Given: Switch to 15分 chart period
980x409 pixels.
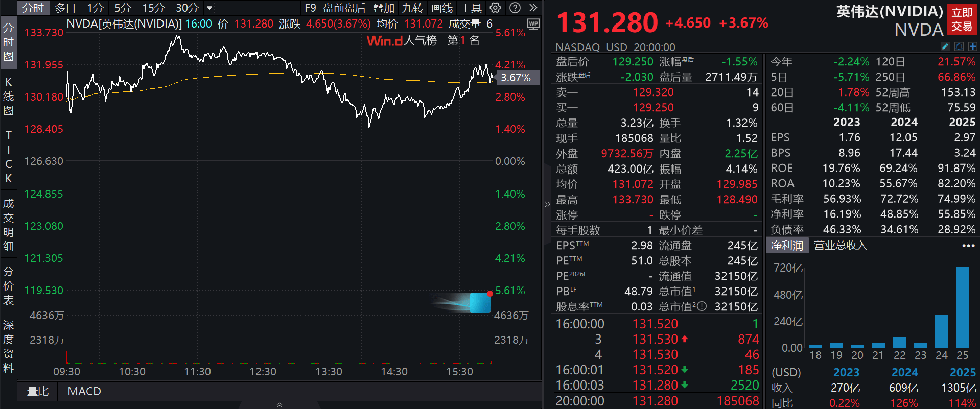Looking at the screenshot, I should coord(153,8).
